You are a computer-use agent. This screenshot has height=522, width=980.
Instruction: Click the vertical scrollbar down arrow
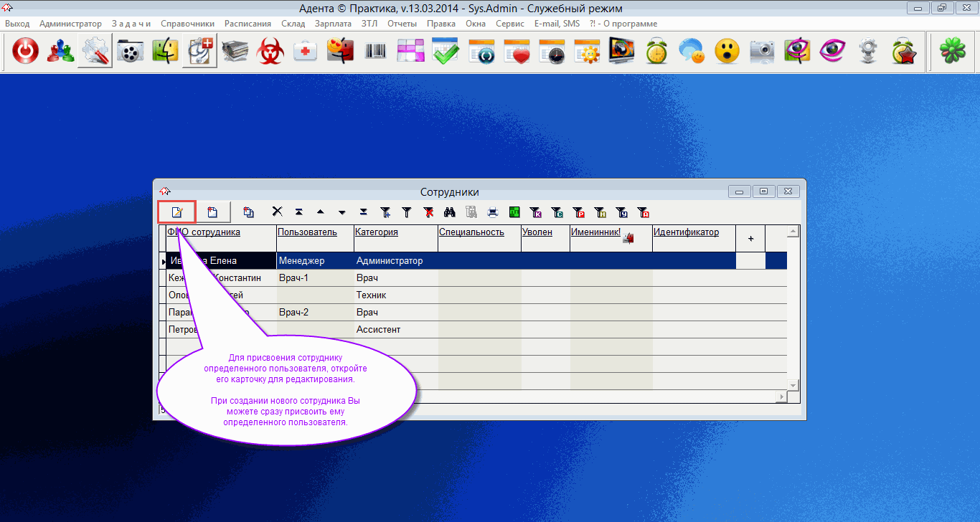[793, 385]
